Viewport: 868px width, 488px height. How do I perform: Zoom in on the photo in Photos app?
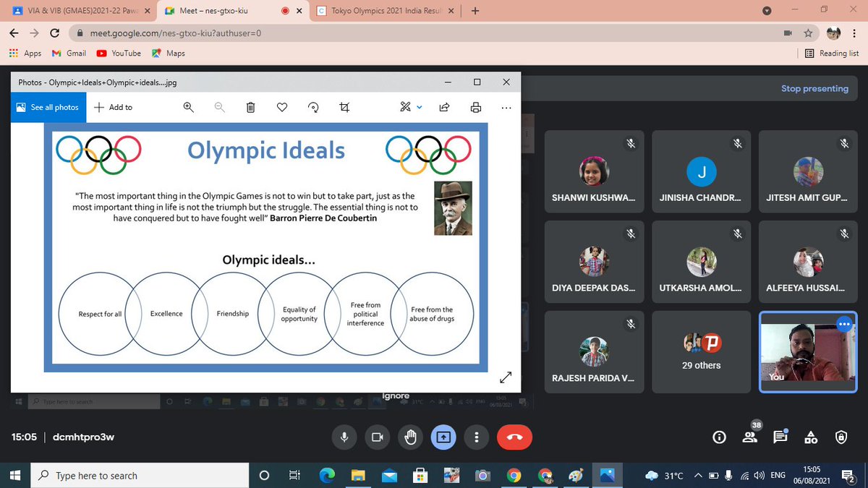188,107
